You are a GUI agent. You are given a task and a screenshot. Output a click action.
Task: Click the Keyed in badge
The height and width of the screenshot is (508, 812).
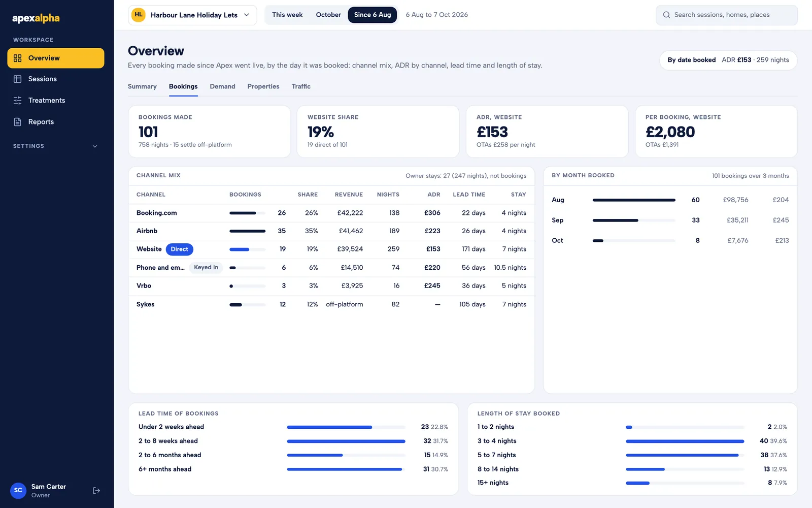206,268
